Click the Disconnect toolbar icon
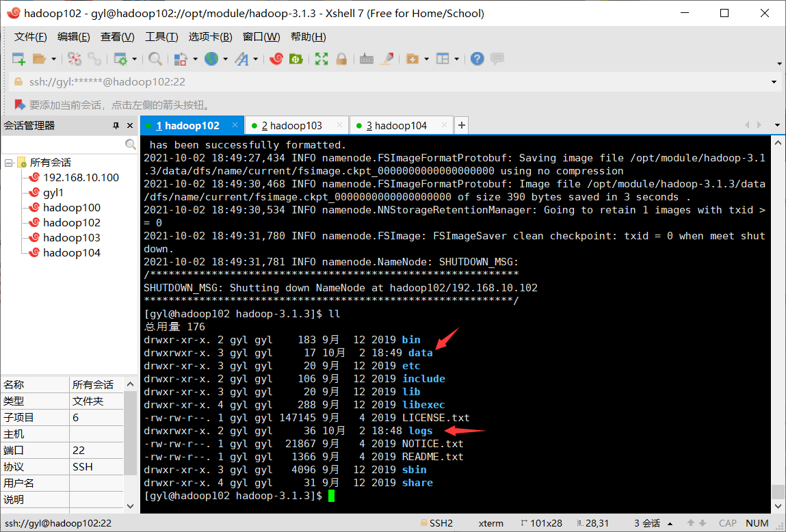786x532 pixels. click(75, 59)
